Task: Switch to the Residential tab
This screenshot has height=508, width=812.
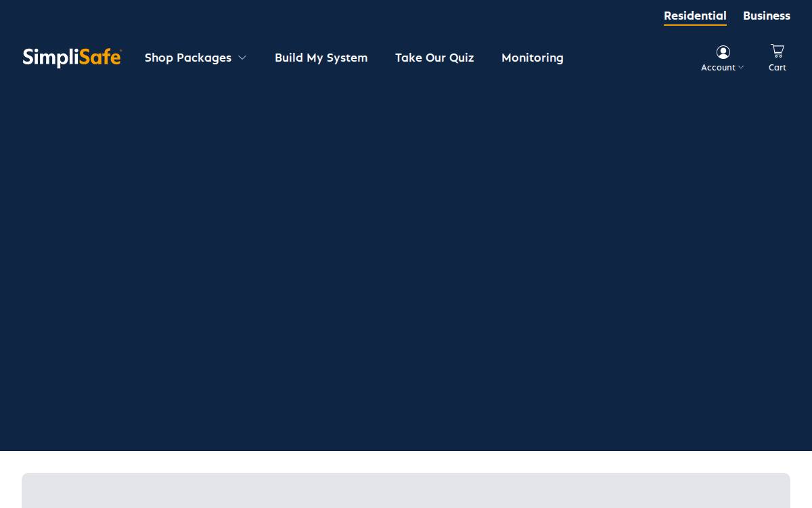Action: click(695, 16)
